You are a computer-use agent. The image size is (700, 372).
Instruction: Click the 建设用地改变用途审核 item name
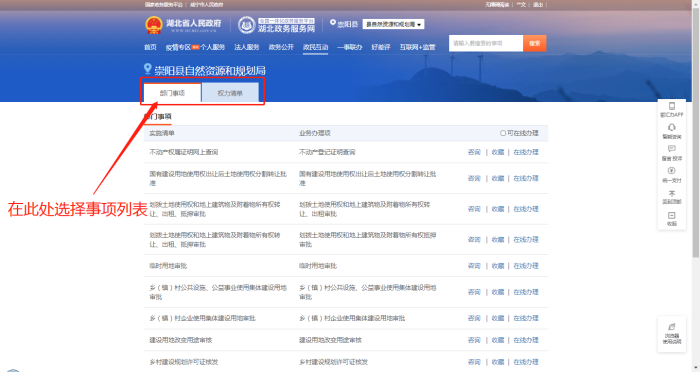click(x=180, y=340)
